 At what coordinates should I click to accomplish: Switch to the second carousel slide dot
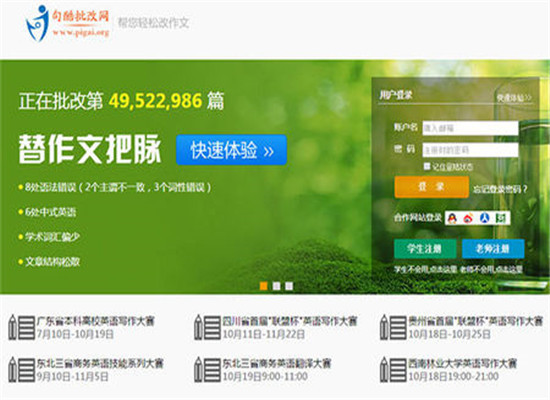point(276,286)
